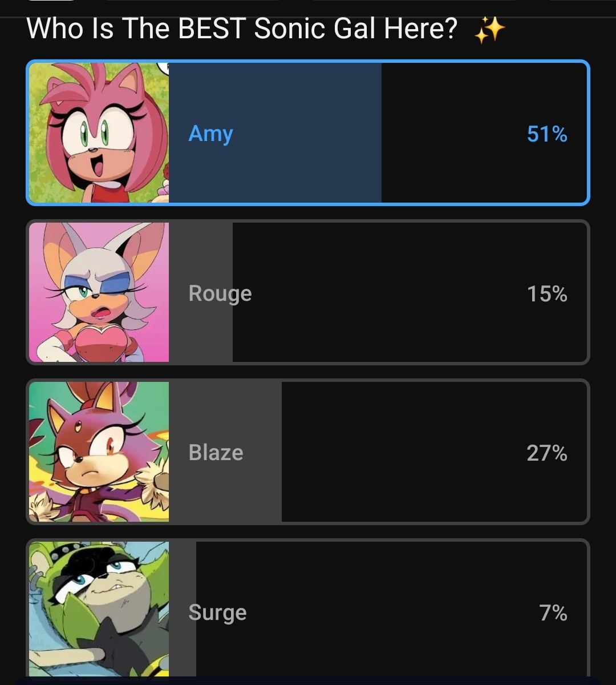The image size is (616, 685).
Task: Tap Blaze's 27% result figure
Action: pos(547,453)
